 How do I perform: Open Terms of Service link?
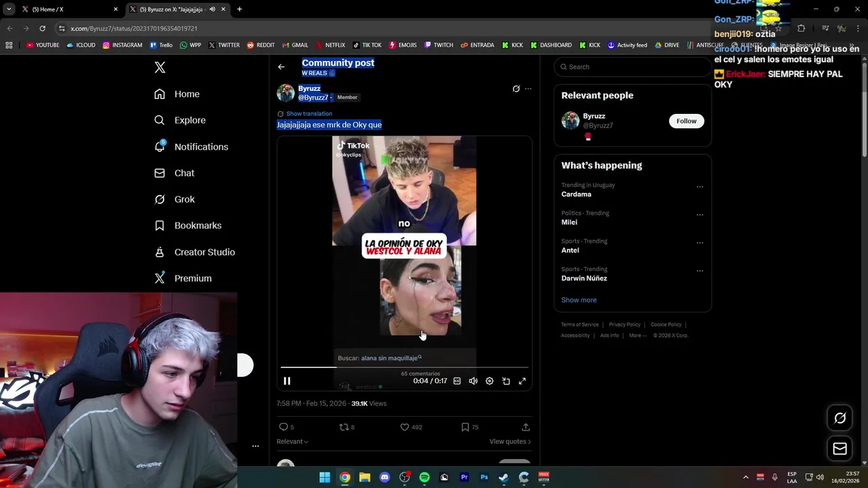pos(580,325)
